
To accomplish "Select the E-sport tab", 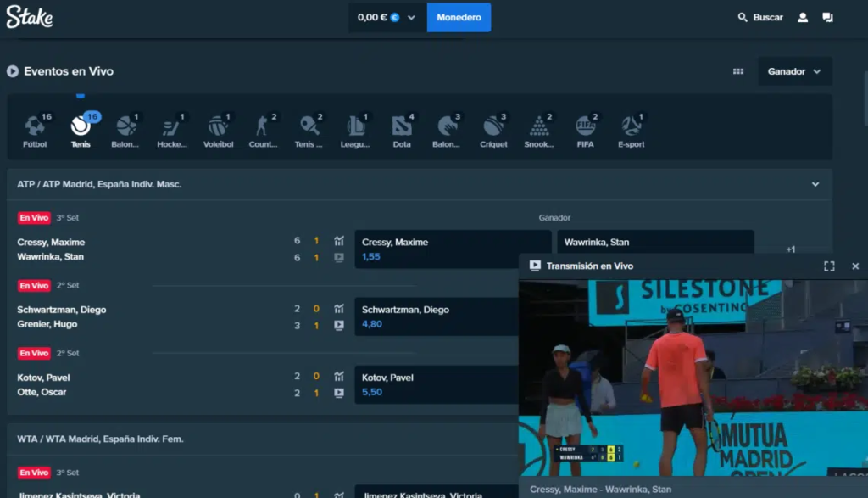I will 631,131.
